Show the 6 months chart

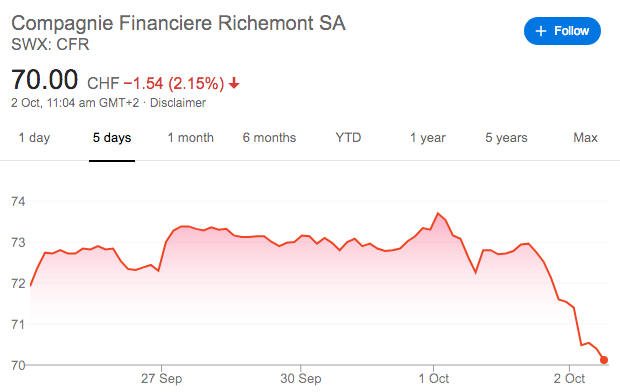[x=269, y=138]
